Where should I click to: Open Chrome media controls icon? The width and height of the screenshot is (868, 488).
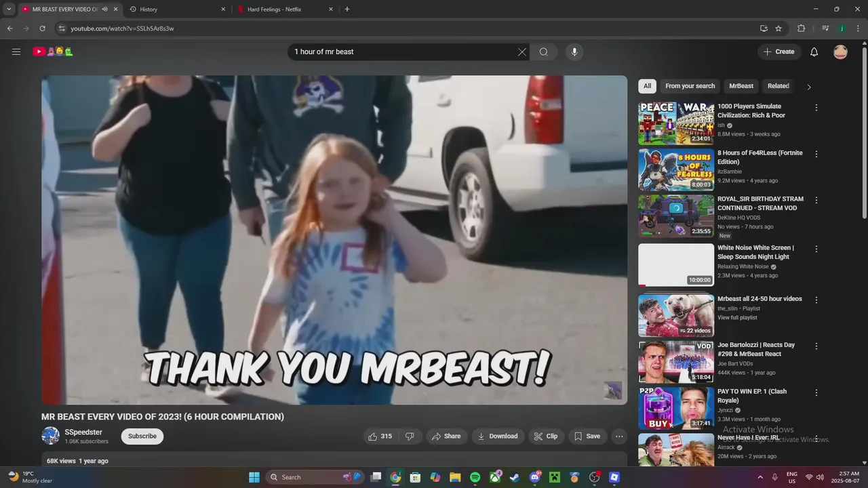(825, 28)
